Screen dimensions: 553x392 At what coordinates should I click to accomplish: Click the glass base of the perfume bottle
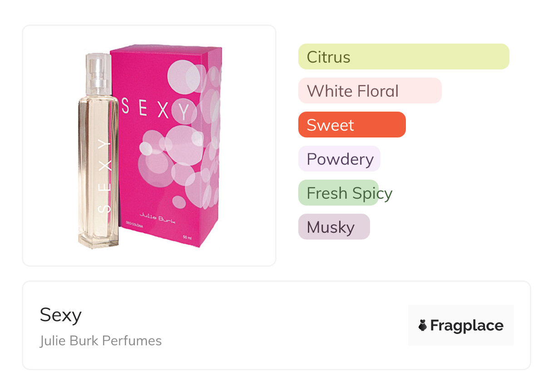click(x=98, y=238)
